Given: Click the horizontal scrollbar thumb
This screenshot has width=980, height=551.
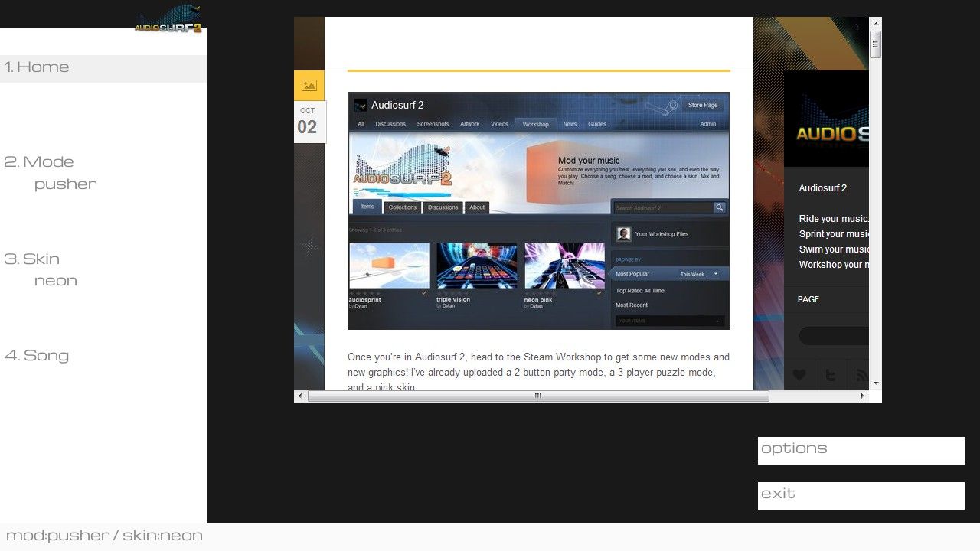Looking at the screenshot, I should point(538,396).
